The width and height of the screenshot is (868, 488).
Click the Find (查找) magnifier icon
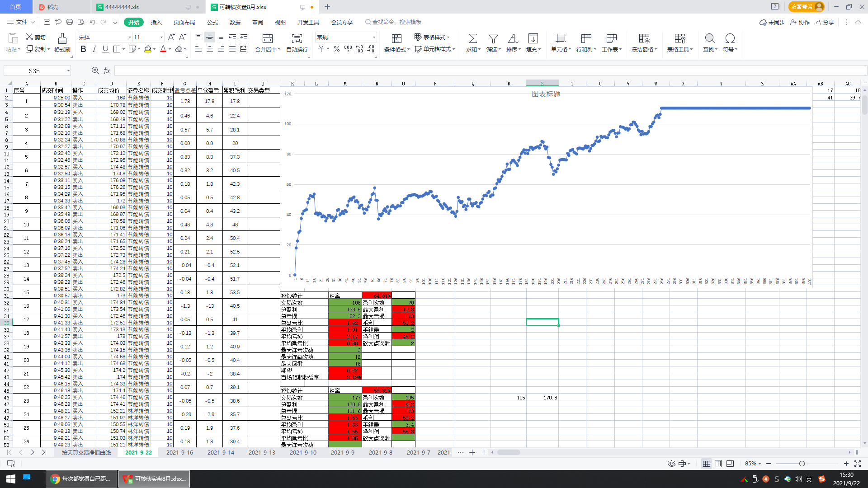709,38
